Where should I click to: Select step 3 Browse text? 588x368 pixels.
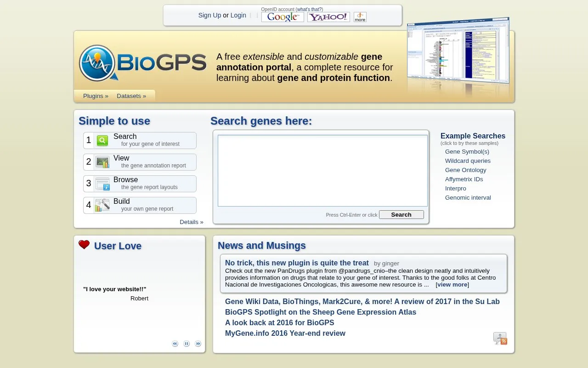126,180
